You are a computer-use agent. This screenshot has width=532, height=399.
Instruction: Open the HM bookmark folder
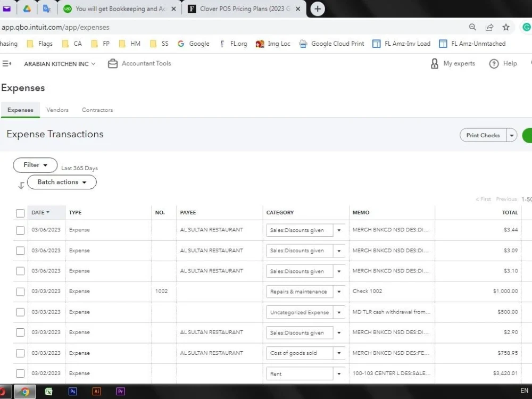tap(130, 44)
